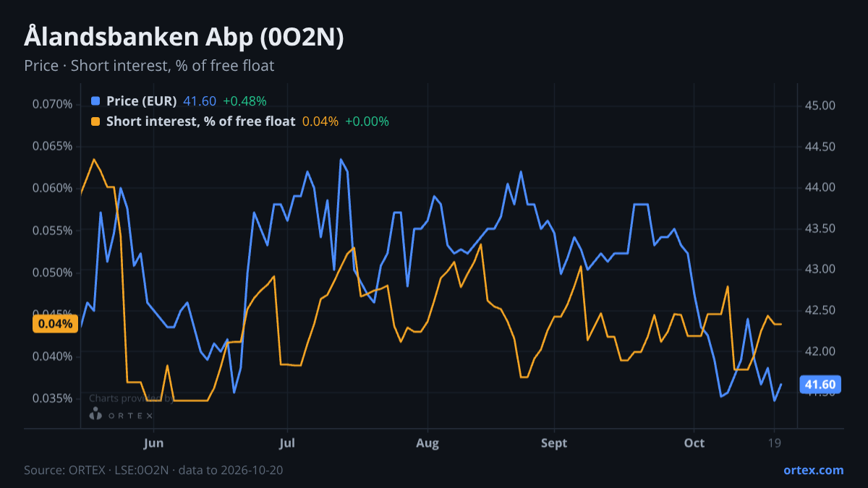Click the Sept x-axis label
868x488 pixels.
554,442
